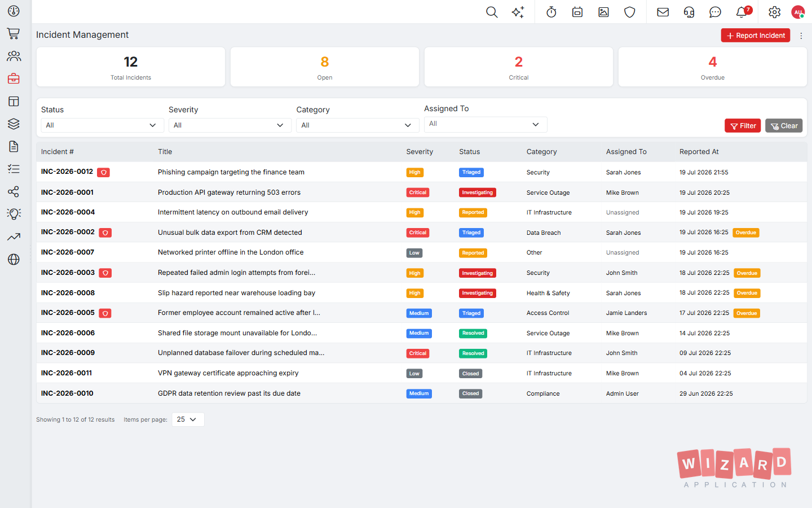The width and height of the screenshot is (812, 508).
Task: Click the Incident # column header
Action: 58,152
